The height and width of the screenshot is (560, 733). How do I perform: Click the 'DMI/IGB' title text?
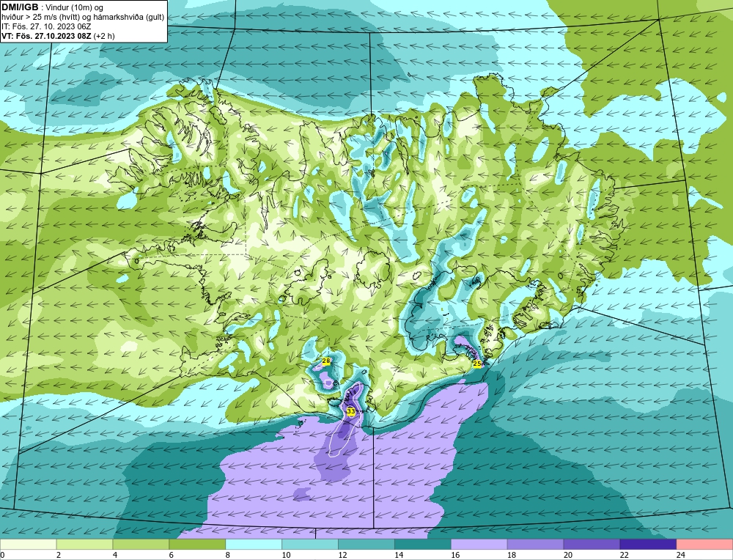coord(20,7)
